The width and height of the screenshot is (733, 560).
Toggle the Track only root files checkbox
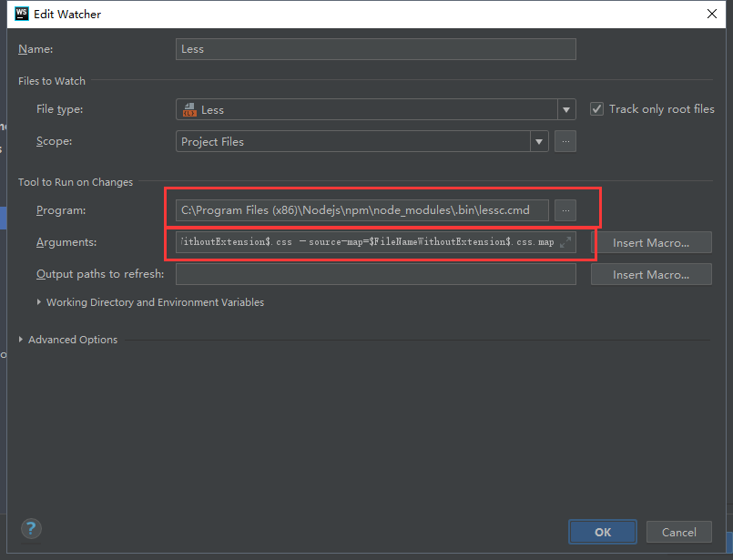coord(596,107)
